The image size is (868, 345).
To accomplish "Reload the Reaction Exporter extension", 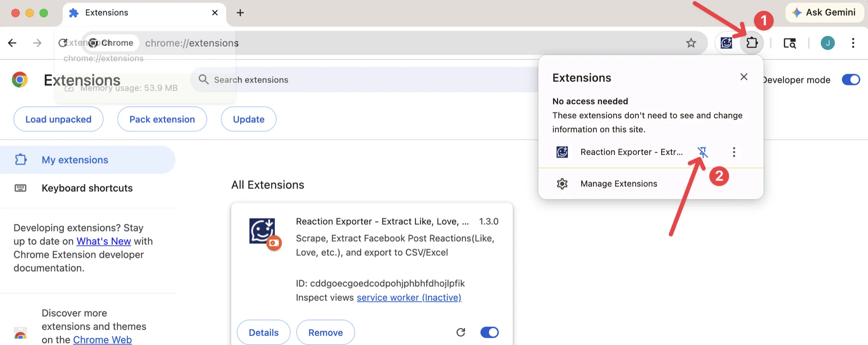I will click(460, 332).
